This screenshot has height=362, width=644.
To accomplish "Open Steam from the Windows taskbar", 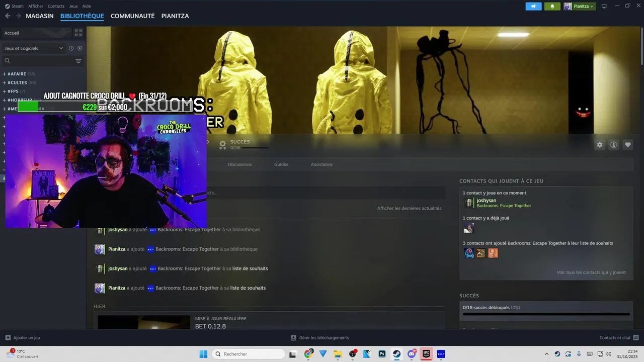I will coord(396,354).
